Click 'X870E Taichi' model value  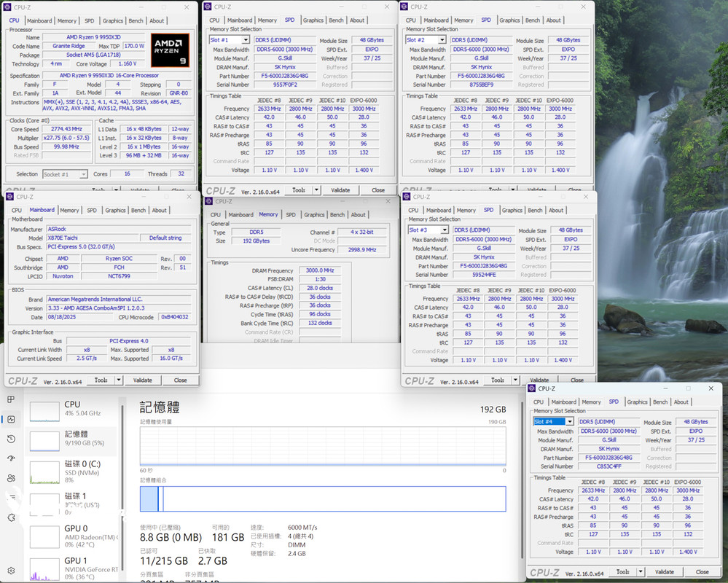(63, 238)
